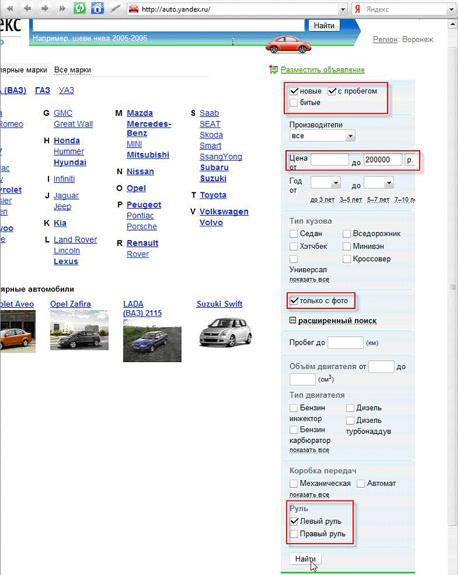The image size is (458, 575).
Task: Click the Цена от input field
Action: (330, 160)
